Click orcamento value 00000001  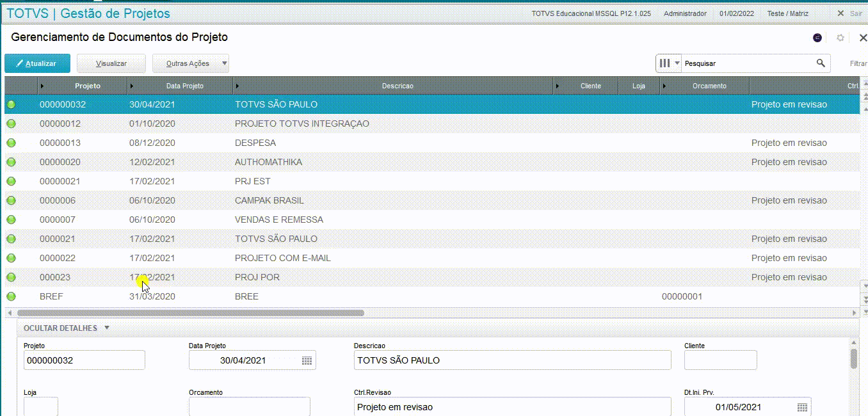(682, 296)
